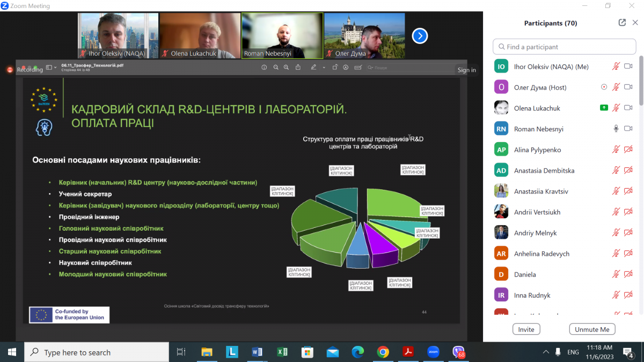Click Alina Pylypenko's camera-off icon
The width and height of the screenshot is (644, 362).
click(x=628, y=150)
